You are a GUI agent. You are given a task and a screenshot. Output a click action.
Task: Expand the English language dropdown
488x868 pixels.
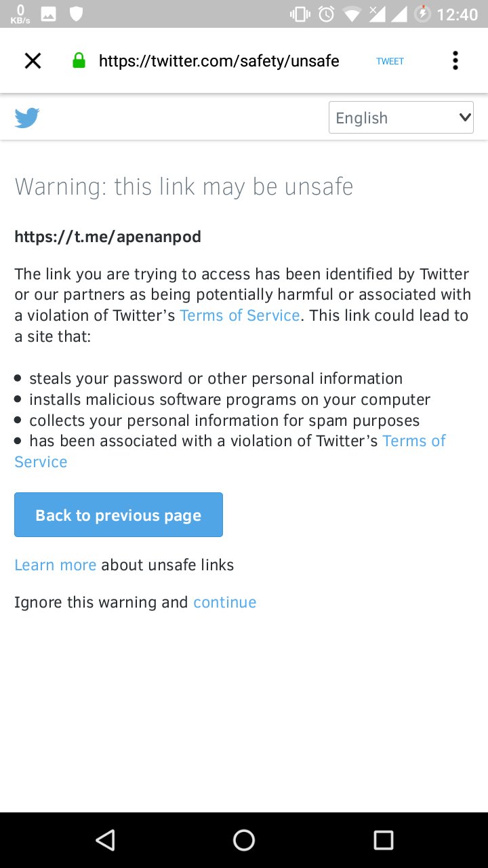point(401,117)
